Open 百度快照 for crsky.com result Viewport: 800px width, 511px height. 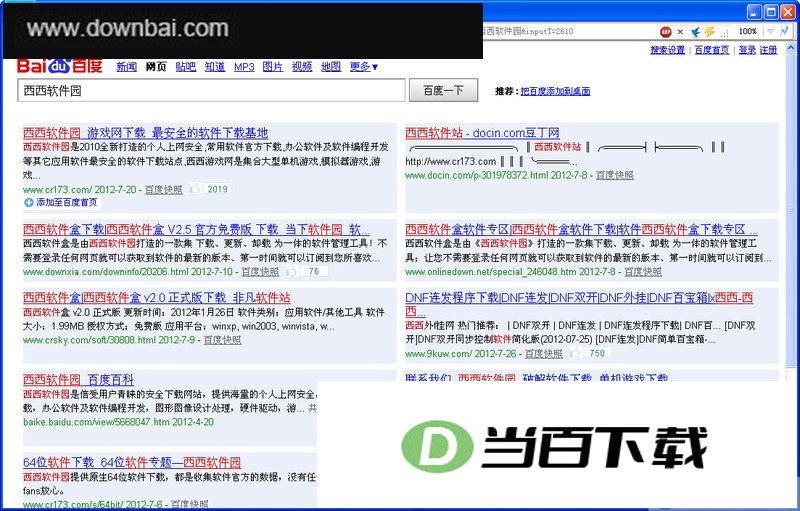tap(222, 340)
